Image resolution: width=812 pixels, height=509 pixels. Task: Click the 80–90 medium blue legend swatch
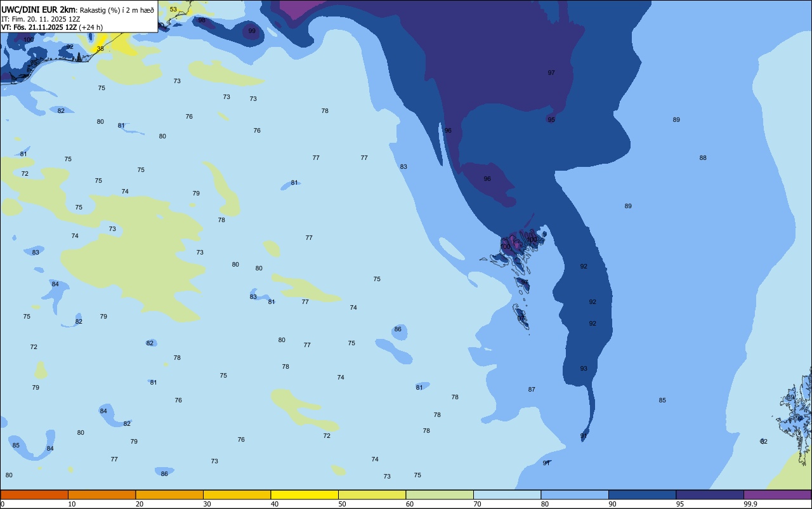[x=575, y=494]
